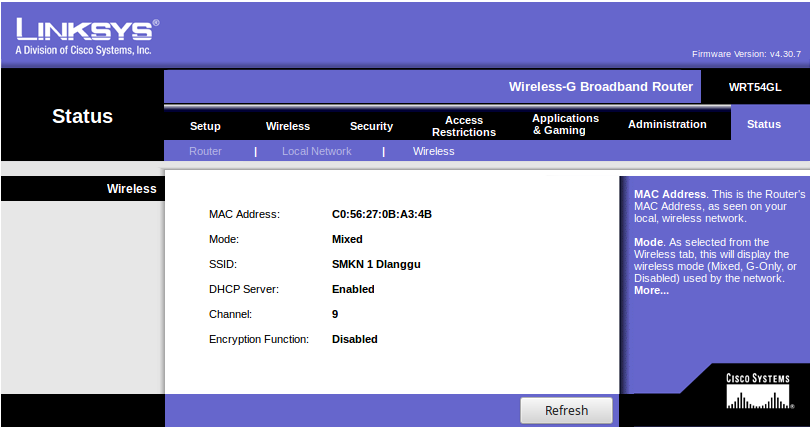Image resolution: width=812 pixels, height=429 pixels.
Task: Click the Linksys logo
Action: coord(87,36)
